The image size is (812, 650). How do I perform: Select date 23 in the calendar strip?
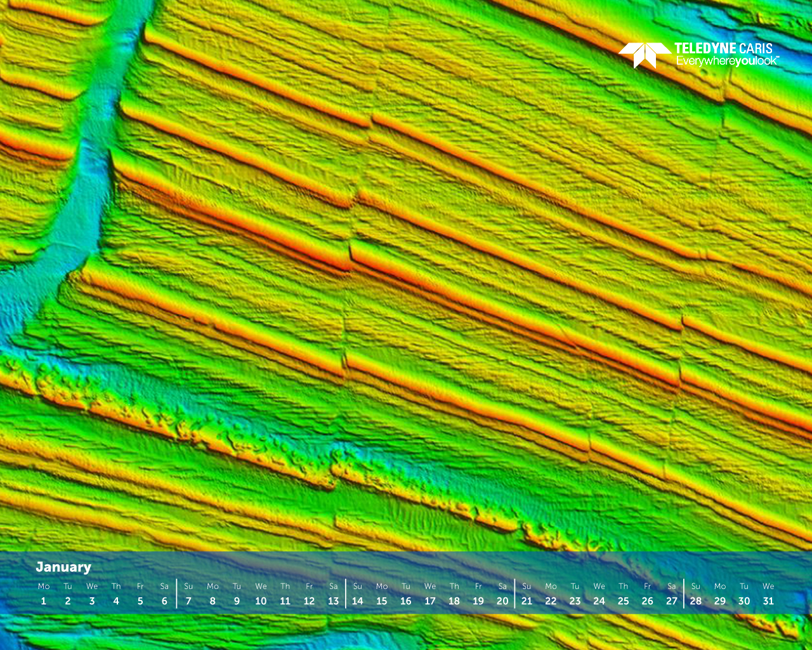tap(575, 600)
